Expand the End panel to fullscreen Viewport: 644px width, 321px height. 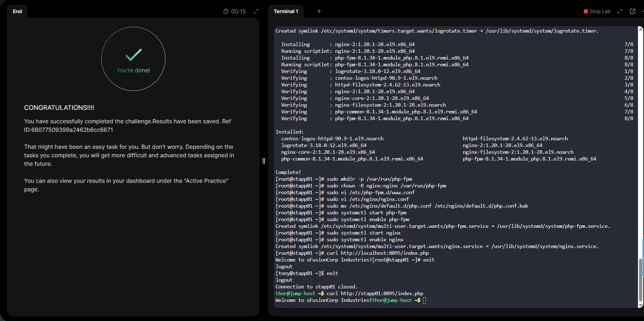pyautogui.click(x=256, y=11)
